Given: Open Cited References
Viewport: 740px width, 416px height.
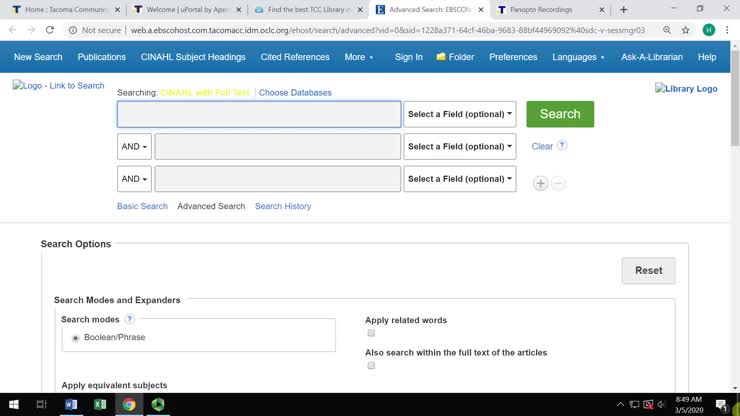Looking at the screenshot, I should [295, 57].
